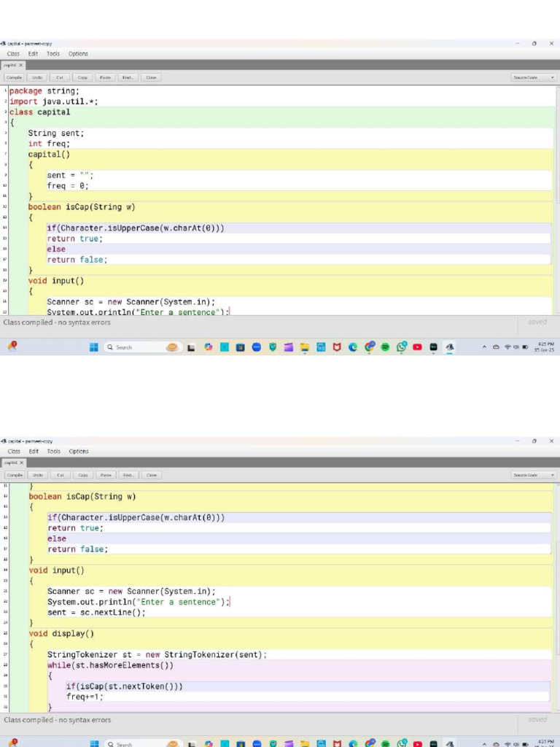Viewport: 560px width, 747px height.
Task: Click 'while(st.hasMoreElements())' in the bottom editor
Action: coord(111,665)
